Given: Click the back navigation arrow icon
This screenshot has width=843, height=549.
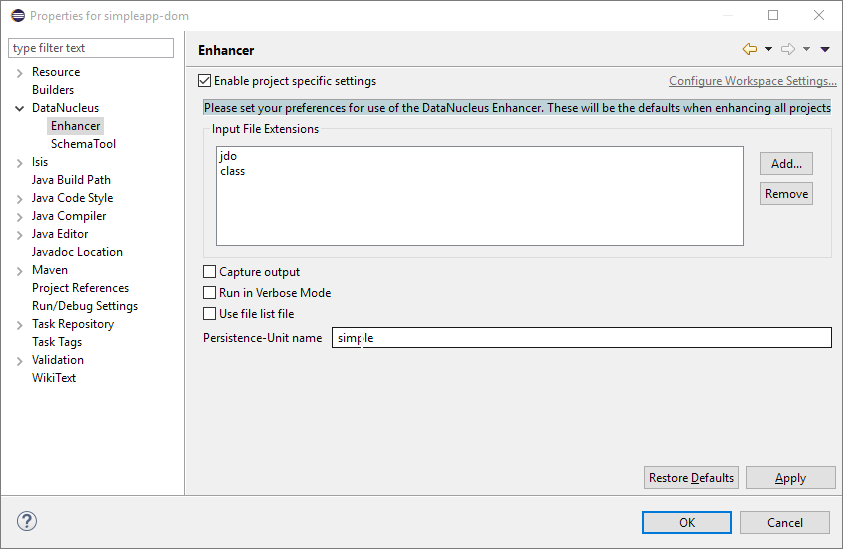Looking at the screenshot, I should coord(749,49).
